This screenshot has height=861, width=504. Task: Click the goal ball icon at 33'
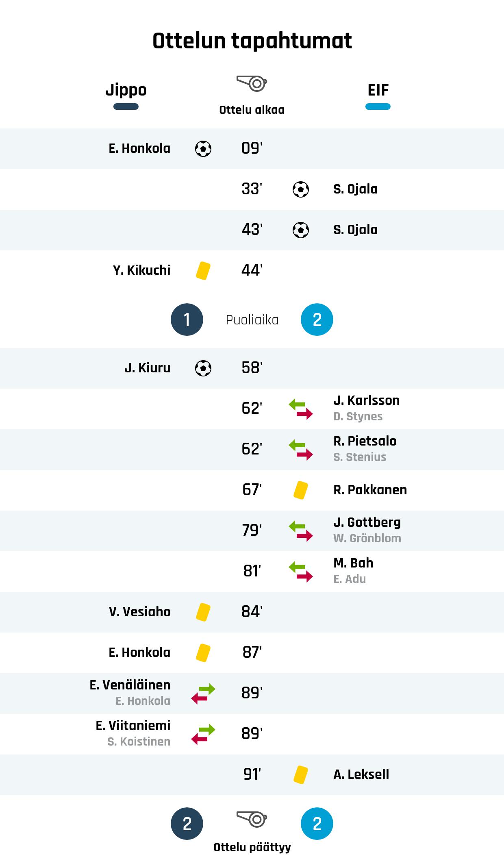click(x=301, y=189)
